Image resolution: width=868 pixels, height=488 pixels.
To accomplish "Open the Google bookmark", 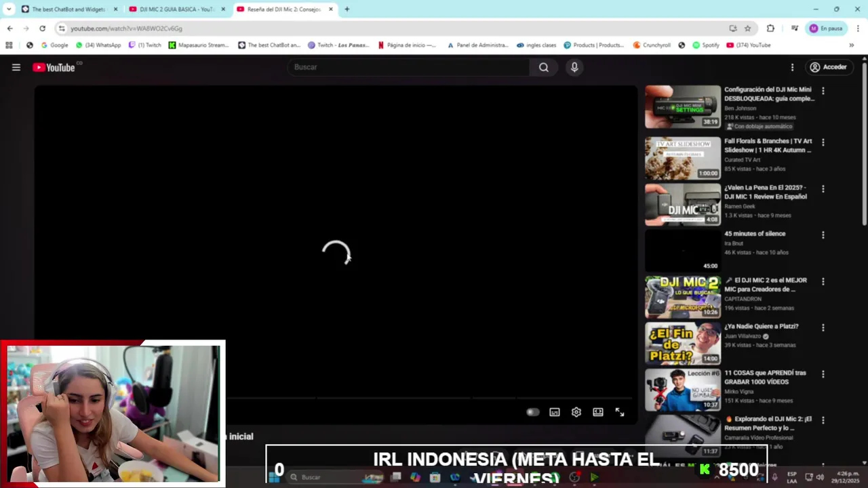I will (55, 45).
